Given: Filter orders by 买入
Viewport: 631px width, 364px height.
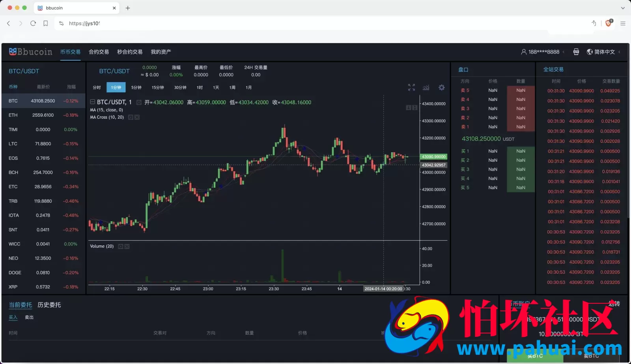Looking at the screenshot, I should 13,317.
